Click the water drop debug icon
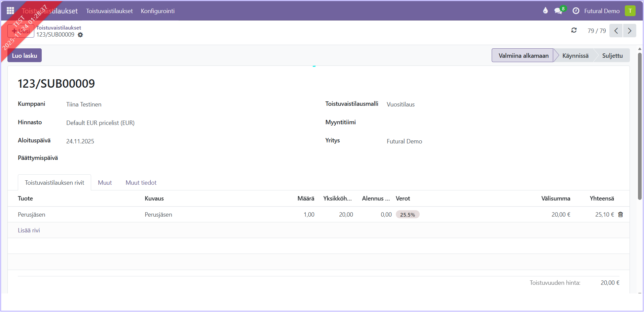Screen dimensions: 644x312 (545, 11)
